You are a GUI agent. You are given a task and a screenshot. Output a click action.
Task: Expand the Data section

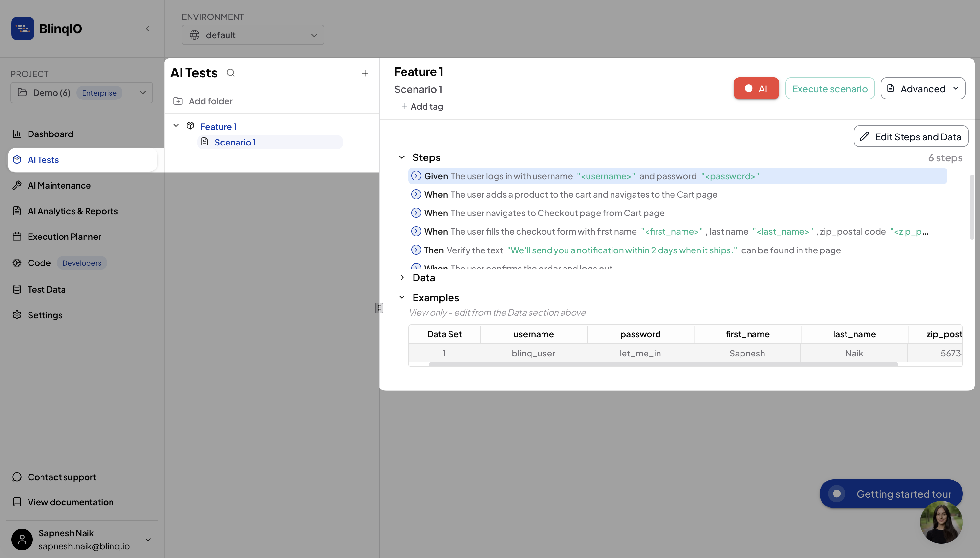[402, 277]
